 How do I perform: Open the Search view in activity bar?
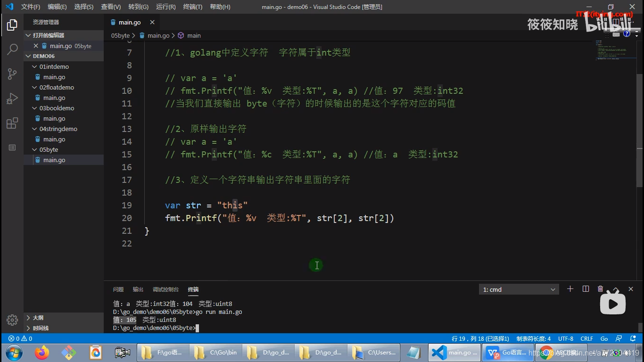tap(12, 49)
